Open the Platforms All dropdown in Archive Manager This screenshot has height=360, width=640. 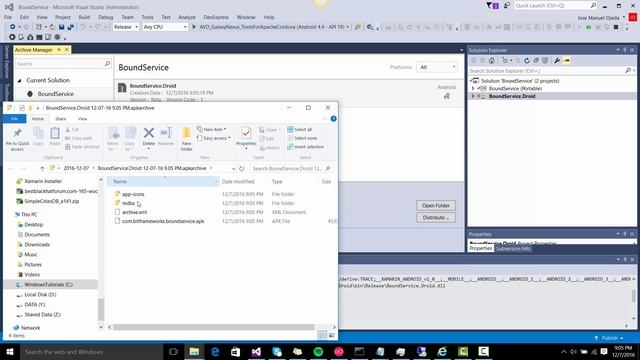point(437,67)
